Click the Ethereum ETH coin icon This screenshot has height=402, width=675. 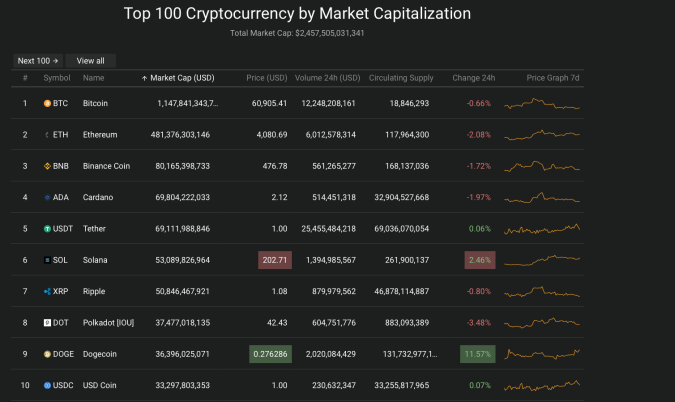click(47, 134)
